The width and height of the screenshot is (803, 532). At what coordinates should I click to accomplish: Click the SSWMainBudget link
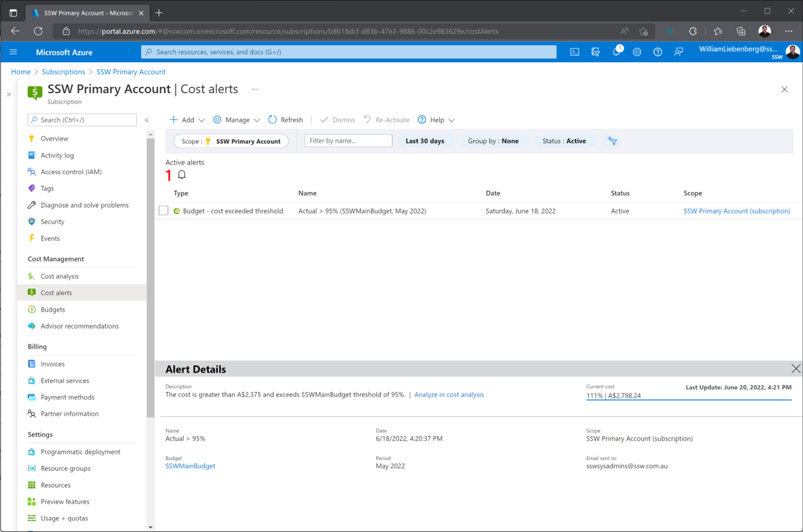(190, 466)
